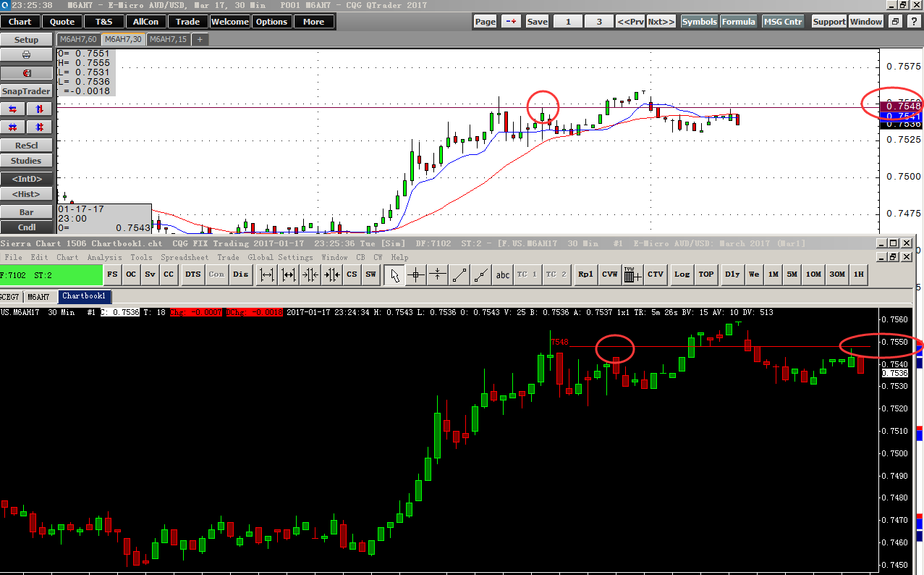Open the Studies button in CQG
924x575 pixels.
(27, 161)
